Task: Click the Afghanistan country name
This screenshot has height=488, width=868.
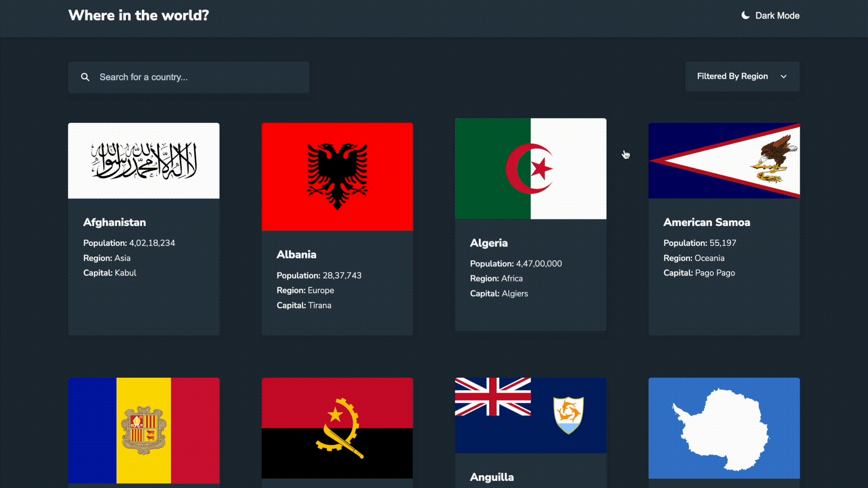Action: click(114, 222)
